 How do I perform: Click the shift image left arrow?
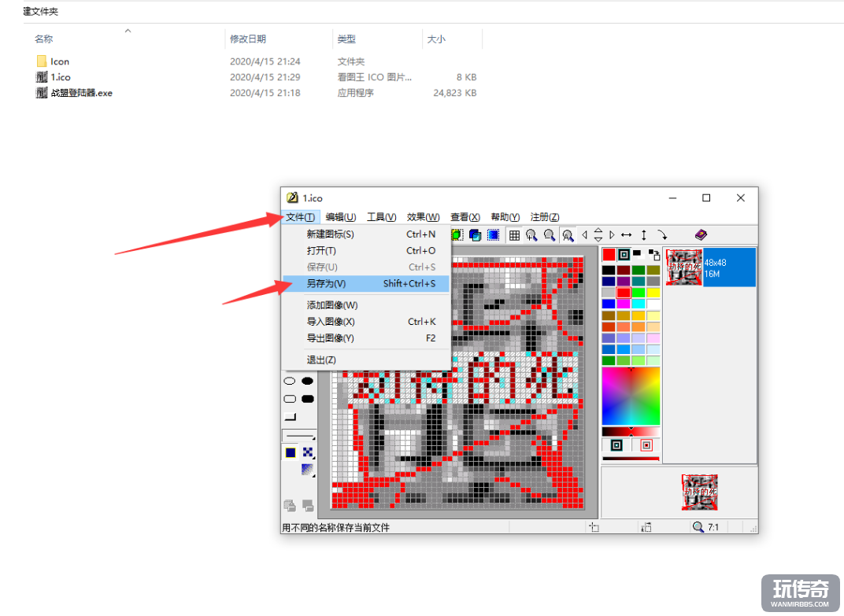tap(584, 235)
